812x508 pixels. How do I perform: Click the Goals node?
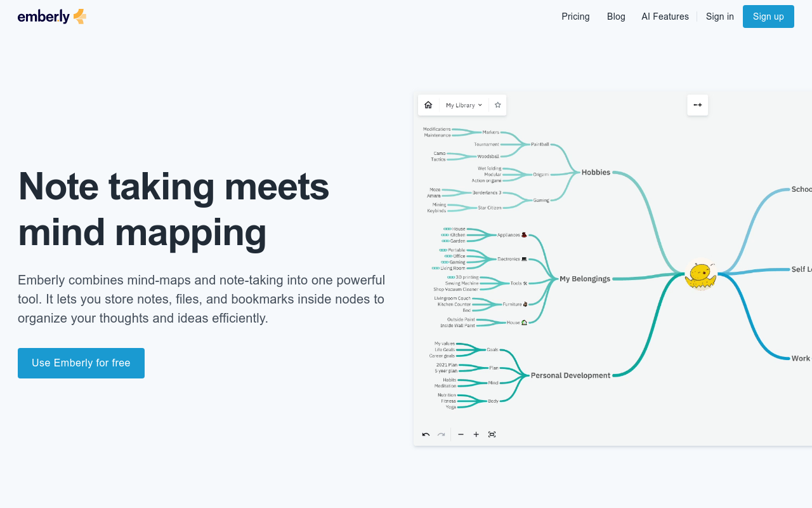492,349
